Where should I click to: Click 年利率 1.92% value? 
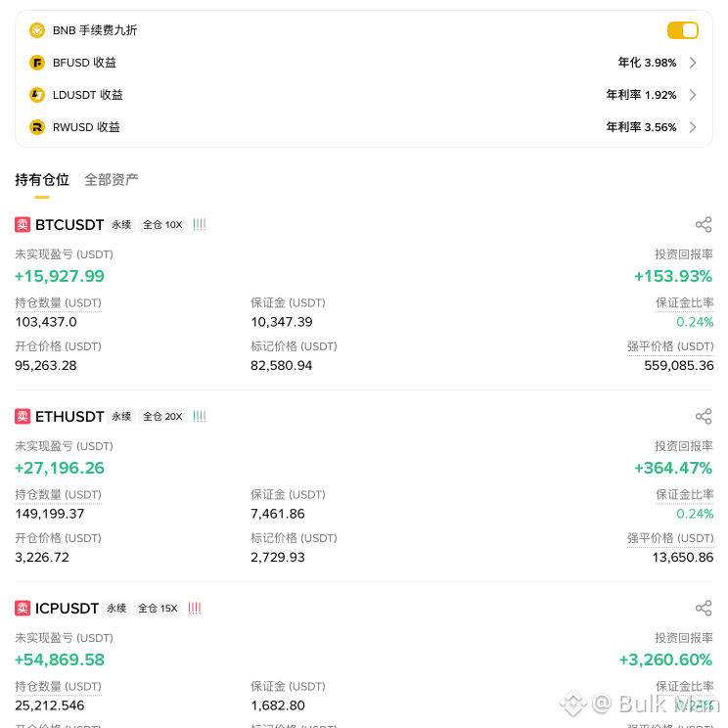pyautogui.click(x=641, y=95)
